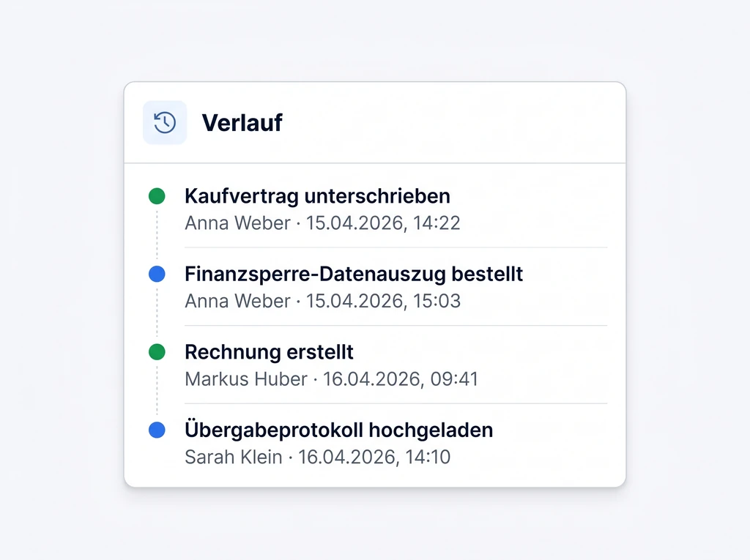Select the timestamp 16.04.2026, 09:41
The image size is (750, 560).
pos(401,379)
